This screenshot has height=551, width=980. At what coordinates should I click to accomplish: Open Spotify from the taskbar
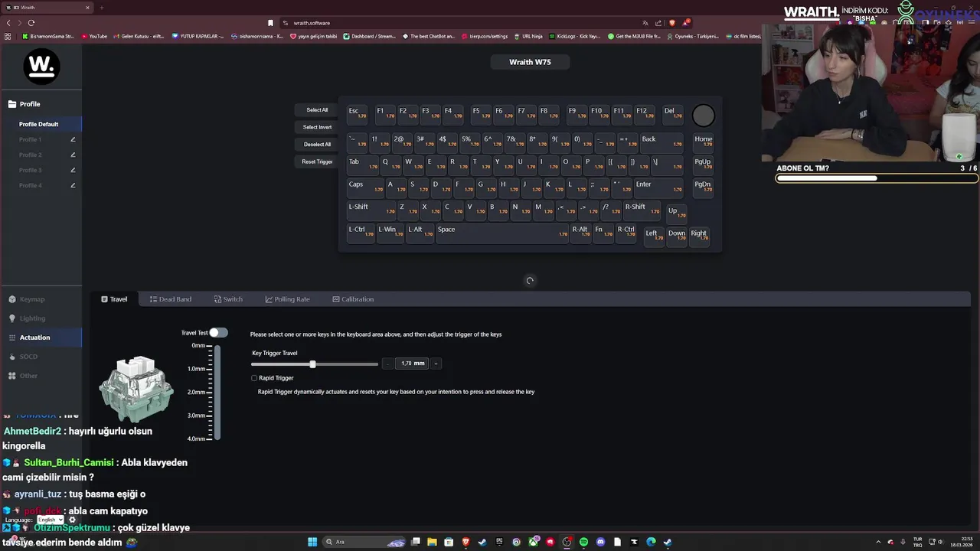pyautogui.click(x=583, y=542)
